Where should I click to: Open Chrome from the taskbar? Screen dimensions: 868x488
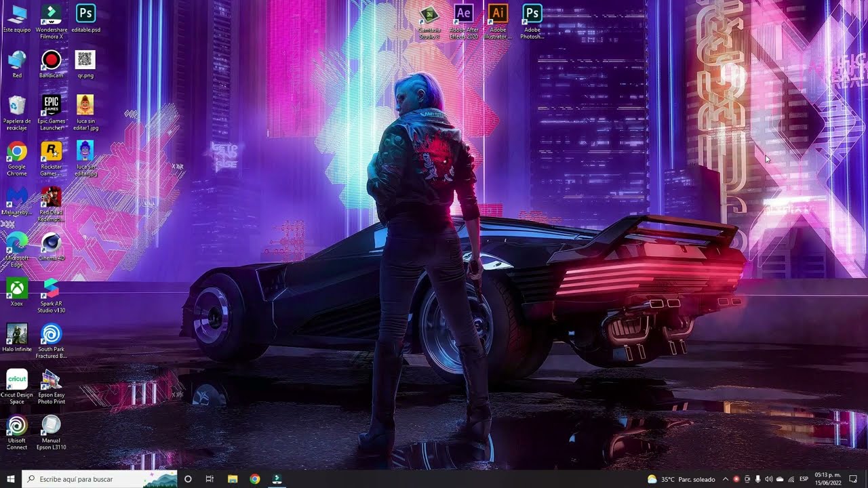(x=255, y=479)
